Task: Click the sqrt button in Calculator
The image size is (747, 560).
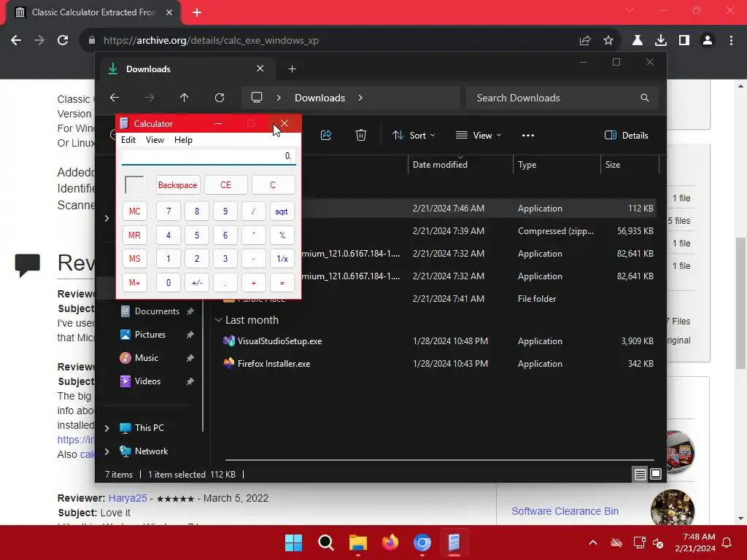Action: pos(282,211)
